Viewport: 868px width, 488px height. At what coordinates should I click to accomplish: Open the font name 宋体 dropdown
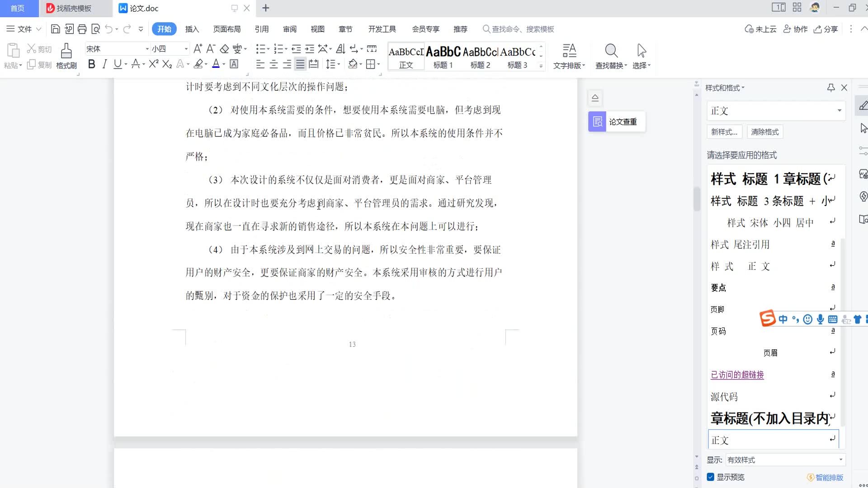coord(147,49)
